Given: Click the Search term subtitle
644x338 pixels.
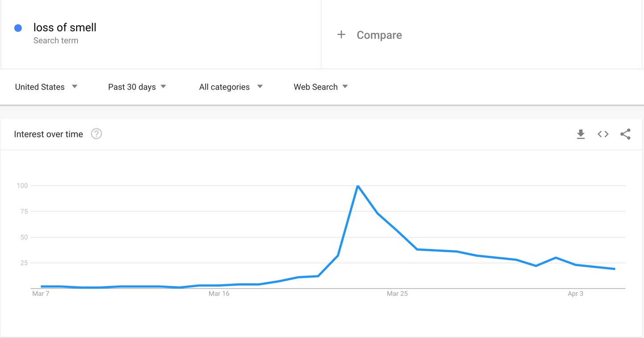Looking at the screenshot, I should click(56, 41).
